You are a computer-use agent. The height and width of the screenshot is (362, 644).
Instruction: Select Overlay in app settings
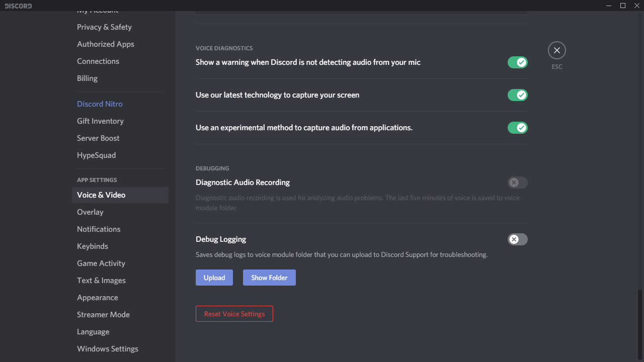pyautogui.click(x=90, y=212)
